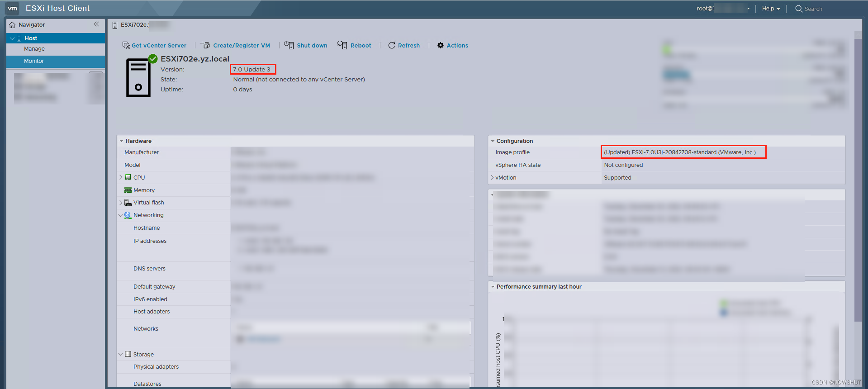
Task: Click the Virtual flash icon
Action: pyautogui.click(x=128, y=203)
